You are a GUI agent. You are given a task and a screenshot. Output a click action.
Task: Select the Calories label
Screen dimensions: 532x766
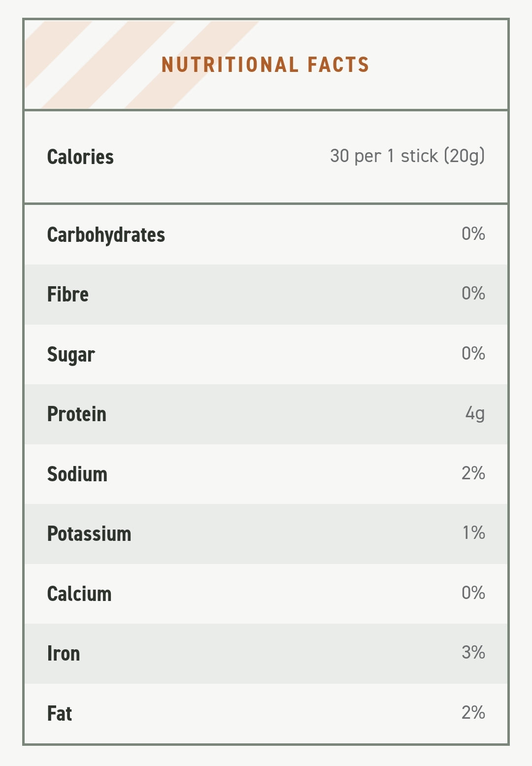pyautogui.click(x=80, y=157)
